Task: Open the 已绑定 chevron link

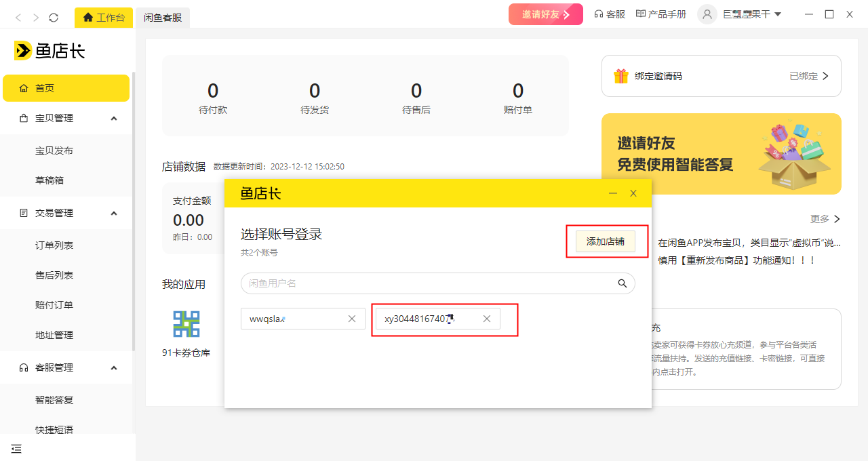Action: tap(809, 76)
